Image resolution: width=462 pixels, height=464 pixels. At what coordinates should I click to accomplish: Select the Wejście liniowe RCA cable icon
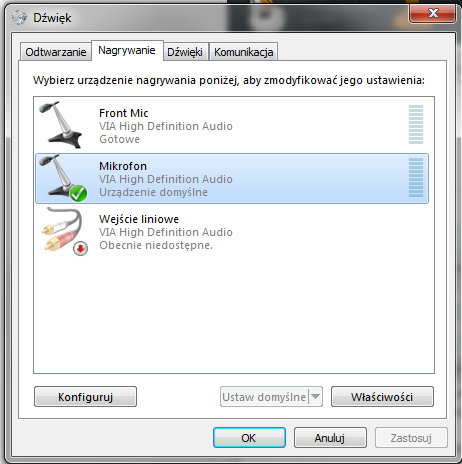tap(64, 231)
